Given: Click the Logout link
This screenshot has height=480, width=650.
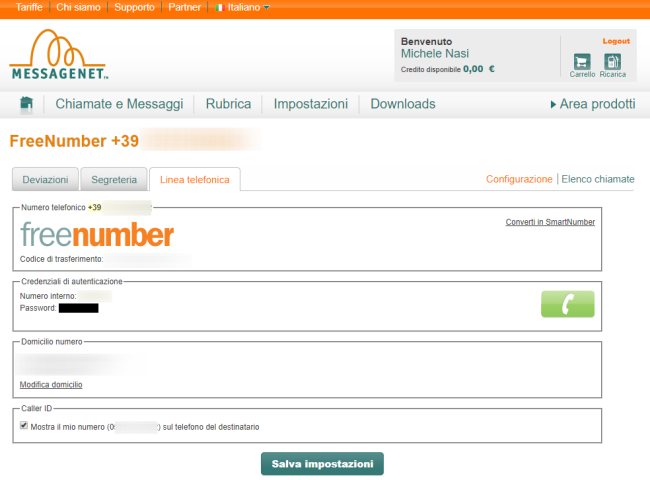Looking at the screenshot, I should (x=616, y=41).
